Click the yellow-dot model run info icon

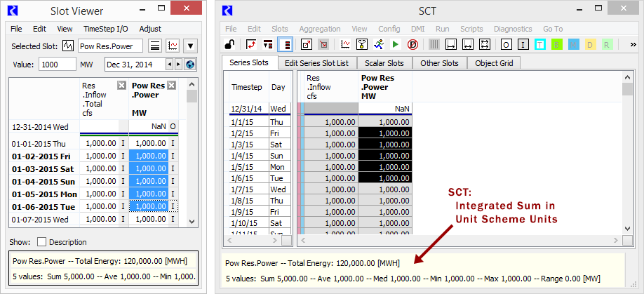point(362,44)
